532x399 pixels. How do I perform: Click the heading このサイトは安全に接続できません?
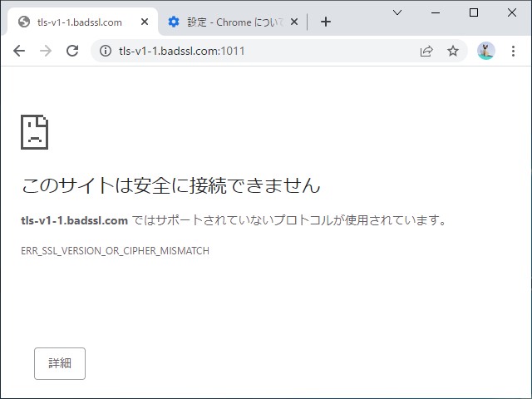[171, 185]
